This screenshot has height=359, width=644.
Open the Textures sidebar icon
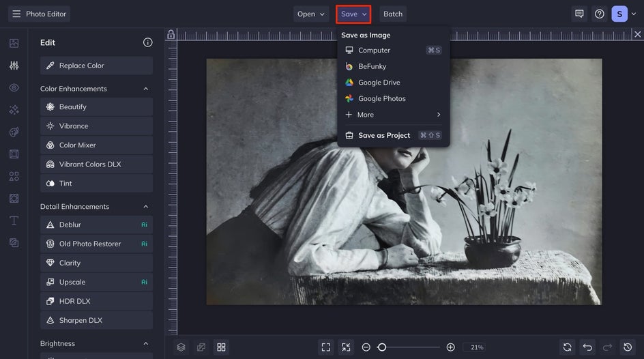(14, 243)
